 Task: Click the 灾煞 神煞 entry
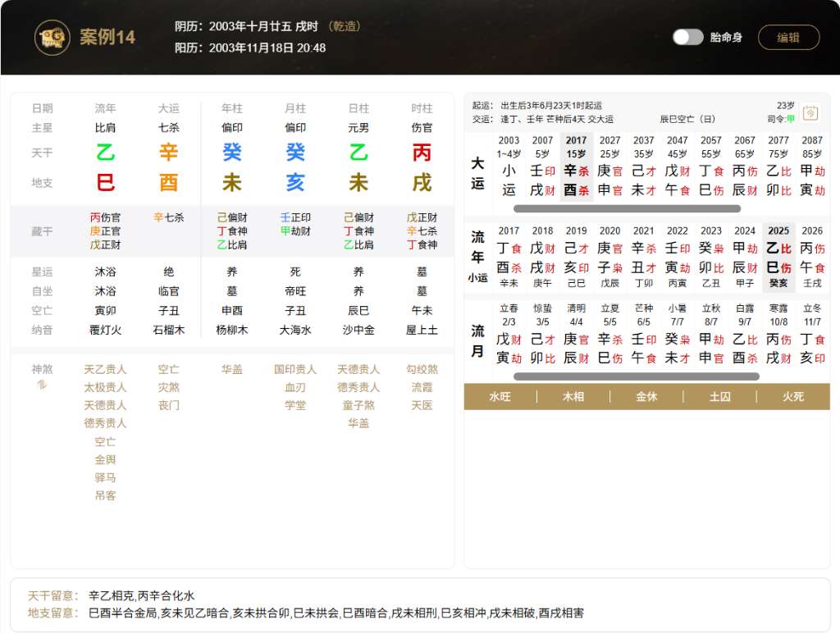pyautogui.click(x=169, y=387)
